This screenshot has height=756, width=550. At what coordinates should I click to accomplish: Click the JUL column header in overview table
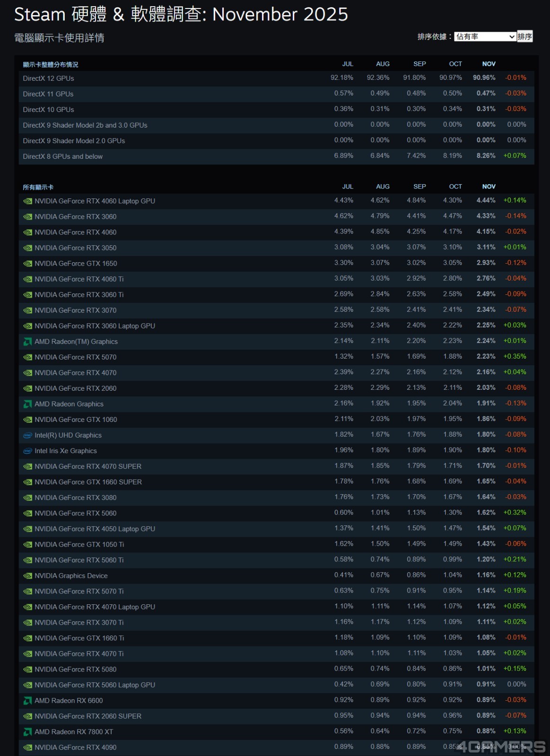(348, 64)
